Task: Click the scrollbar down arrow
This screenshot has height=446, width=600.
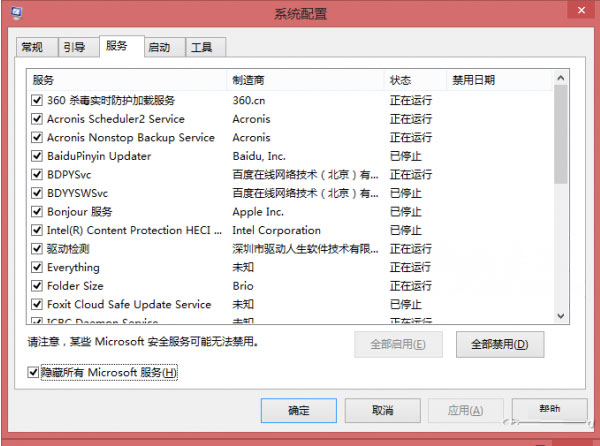Action: [561, 316]
